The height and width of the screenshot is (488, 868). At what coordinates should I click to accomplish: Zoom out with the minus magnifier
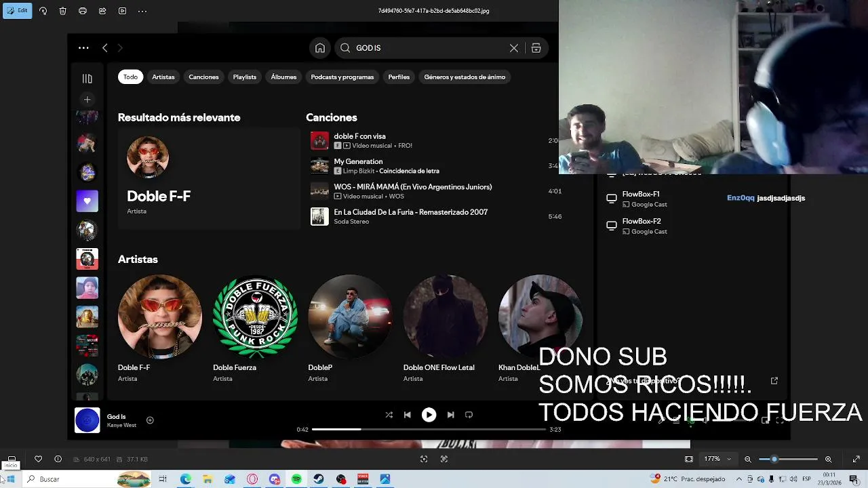[748, 459]
